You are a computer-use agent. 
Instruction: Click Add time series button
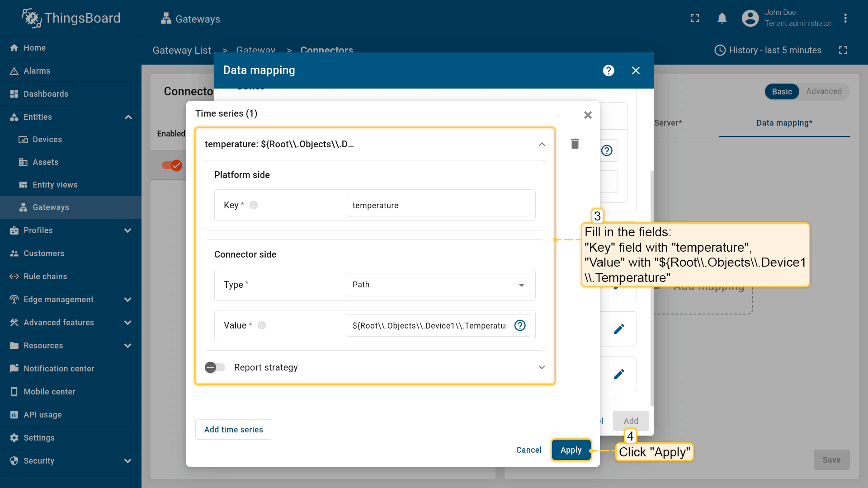tap(234, 430)
